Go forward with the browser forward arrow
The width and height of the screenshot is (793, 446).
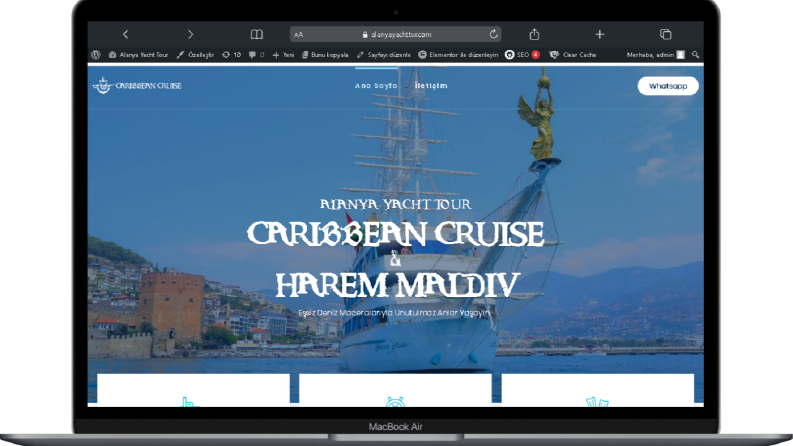tap(190, 34)
